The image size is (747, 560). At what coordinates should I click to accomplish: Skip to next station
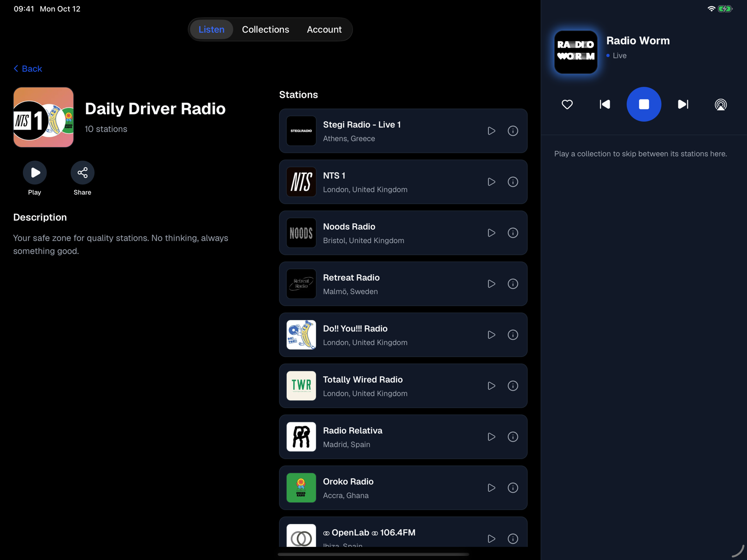coord(683,105)
